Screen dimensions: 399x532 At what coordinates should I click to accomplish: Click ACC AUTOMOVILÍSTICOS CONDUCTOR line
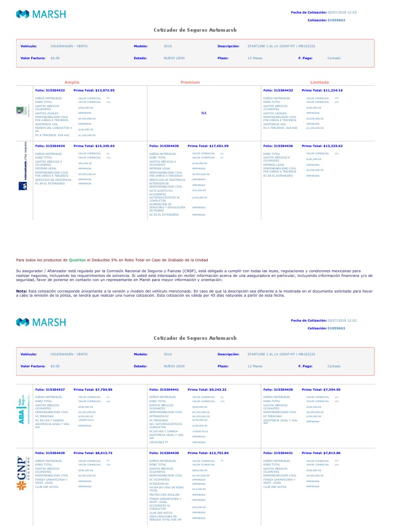[x=166, y=425]
